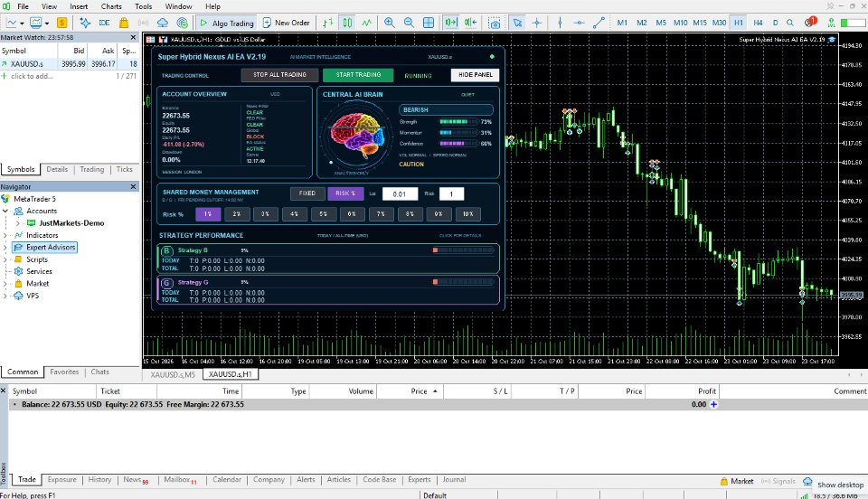Open the chart type icon in toolbar
The height and width of the screenshot is (499, 868).
point(12,23)
